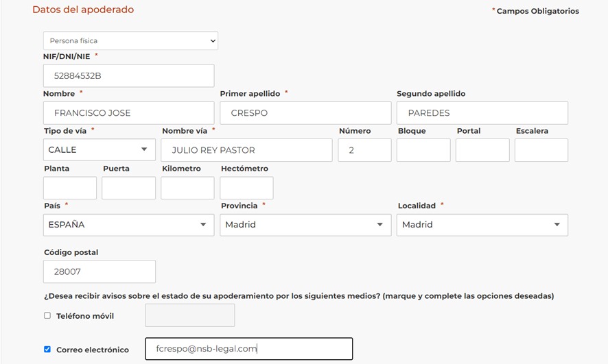Click the Nombre field containing FRANCISCO JOSE
This screenshot has width=608, height=364.
pos(128,113)
